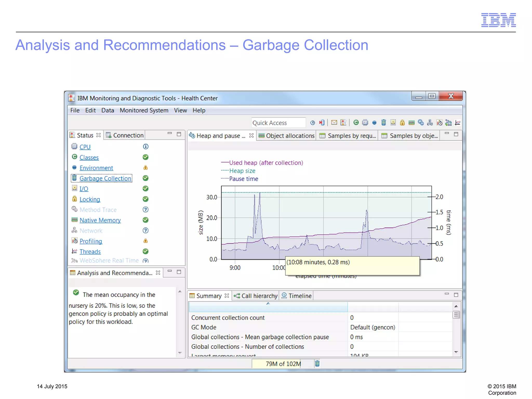
Task: Click the sorted first column header in Summary
Action: click(268, 307)
